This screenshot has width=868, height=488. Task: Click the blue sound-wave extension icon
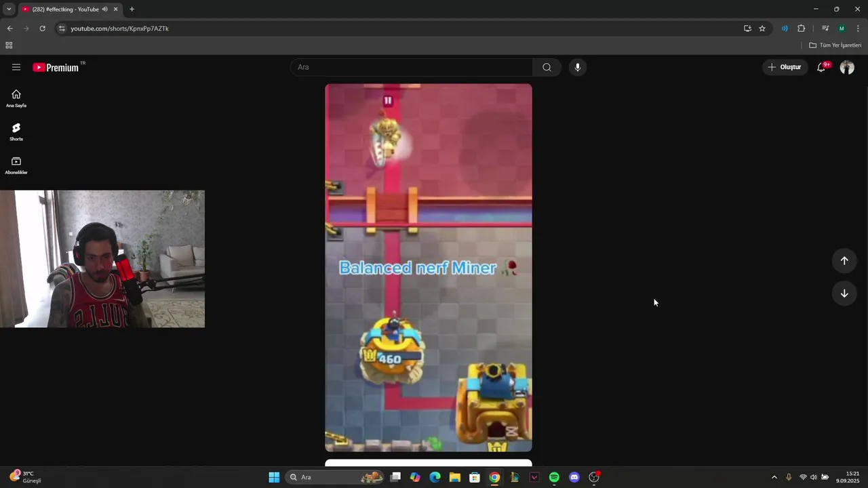tap(785, 28)
